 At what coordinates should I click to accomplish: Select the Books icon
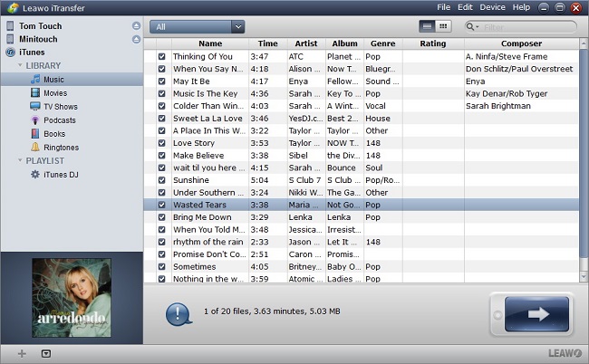coord(35,134)
